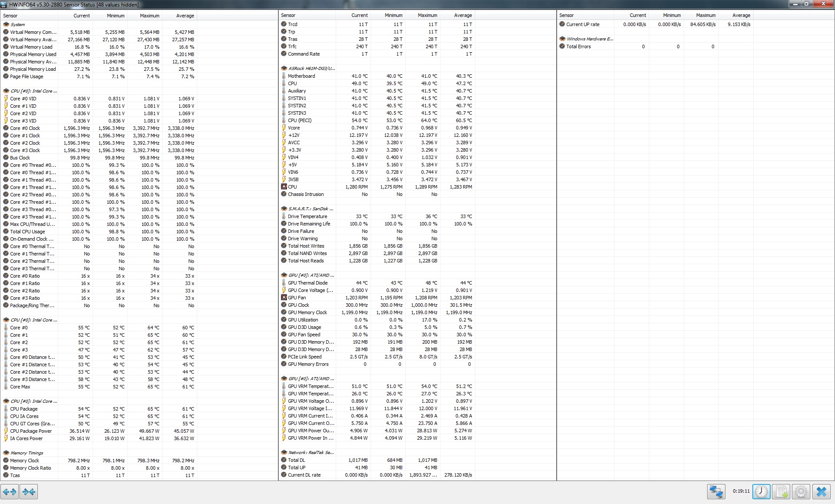Open the remote network monitoring button
Screen dimensions: 835x504
pyautogui.click(x=716, y=492)
